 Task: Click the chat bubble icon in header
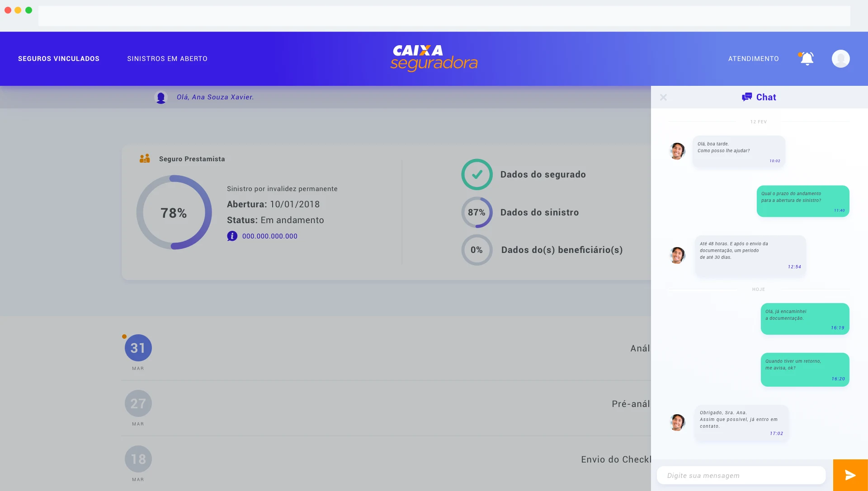pos(747,97)
